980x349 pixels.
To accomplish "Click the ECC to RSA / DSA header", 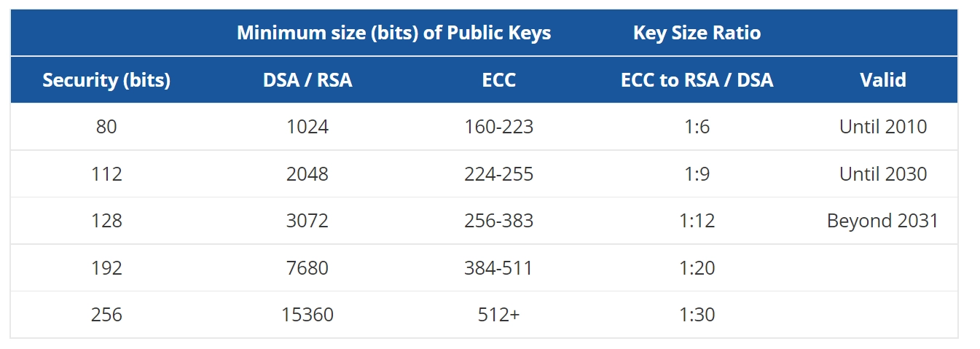I will pyautogui.click(x=697, y=79).
